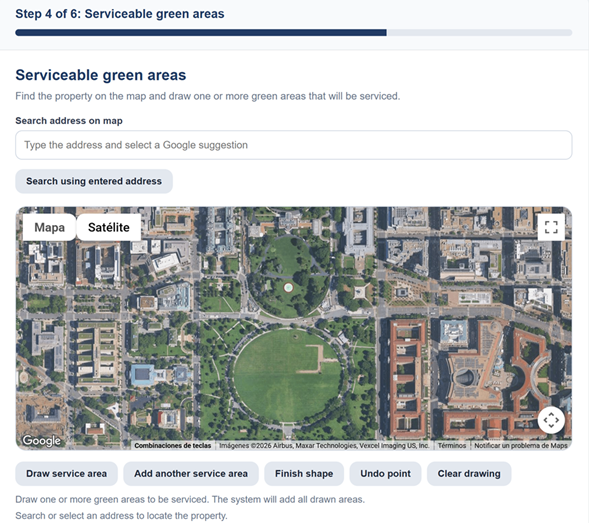Click 'Draw one or more green areas' hint

(x=190, y=499)
